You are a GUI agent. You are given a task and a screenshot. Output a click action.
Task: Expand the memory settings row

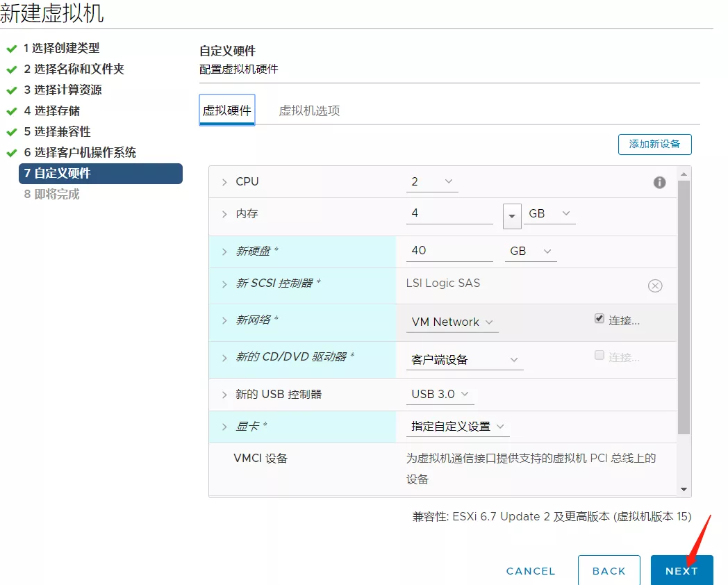(224, 214)
